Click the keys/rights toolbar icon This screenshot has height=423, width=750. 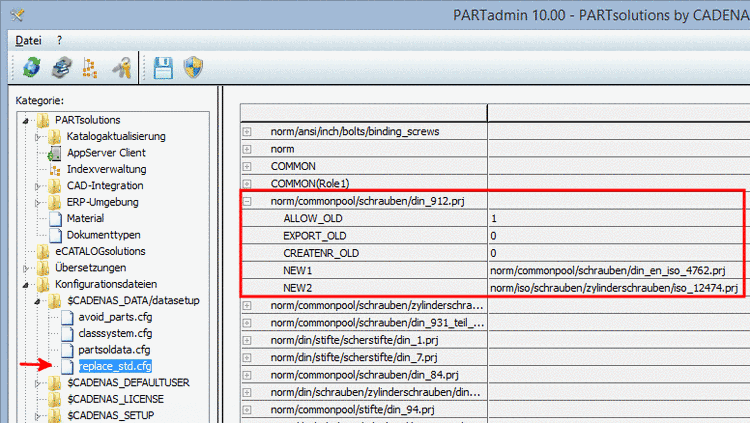pos(121,67)
